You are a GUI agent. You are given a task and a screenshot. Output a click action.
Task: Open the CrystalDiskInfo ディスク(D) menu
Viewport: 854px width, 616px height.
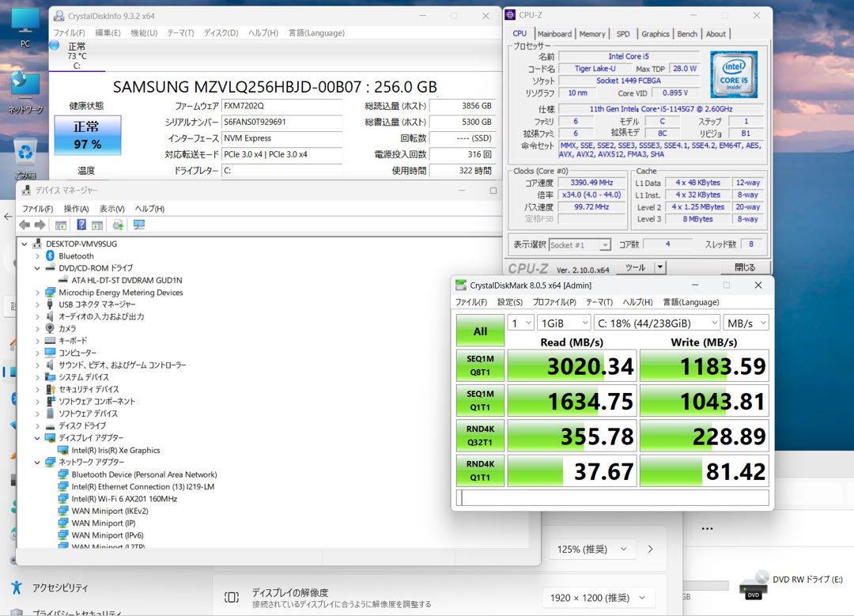[x=221, y=32]
